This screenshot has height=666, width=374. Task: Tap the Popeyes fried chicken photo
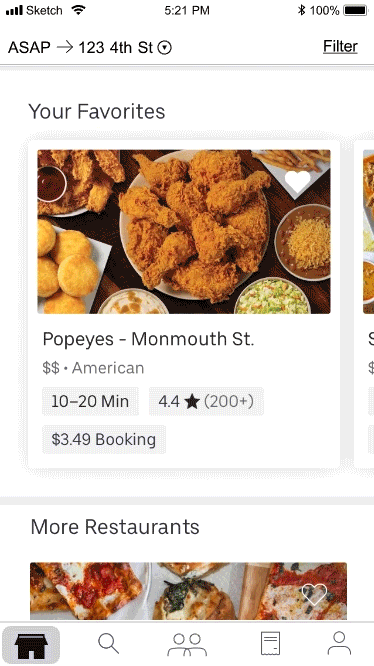184,231
